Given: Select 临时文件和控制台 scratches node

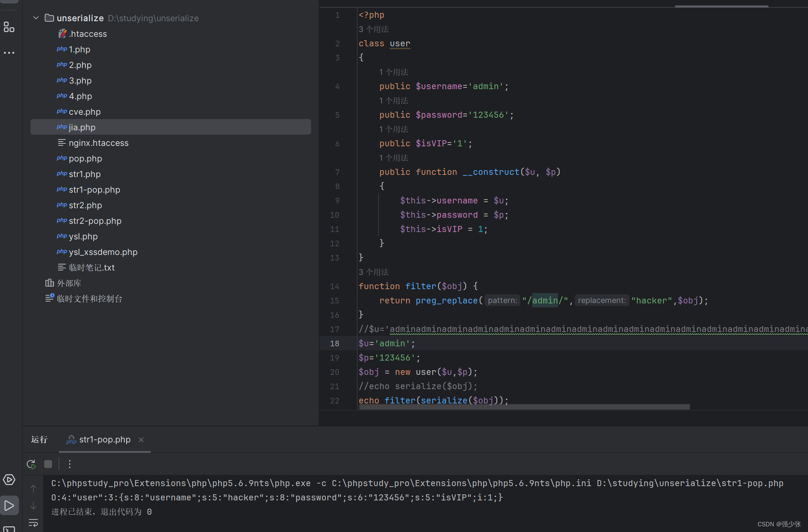Looking at the screenshot, I should point(90,299).
